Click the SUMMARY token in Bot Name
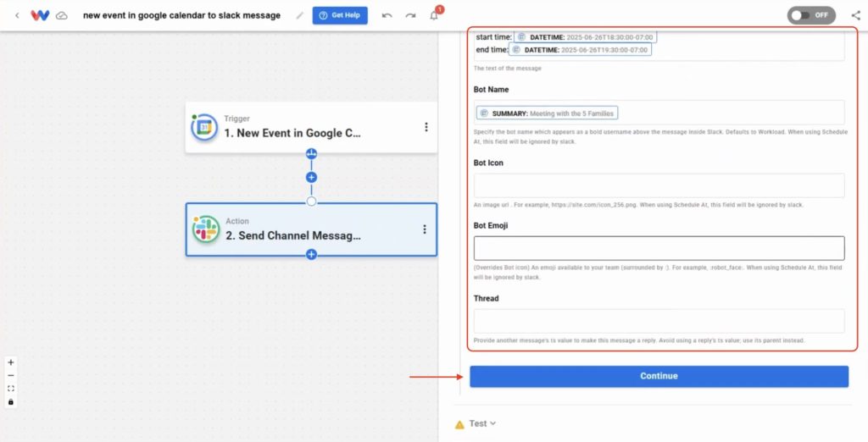 pos(547,113)
